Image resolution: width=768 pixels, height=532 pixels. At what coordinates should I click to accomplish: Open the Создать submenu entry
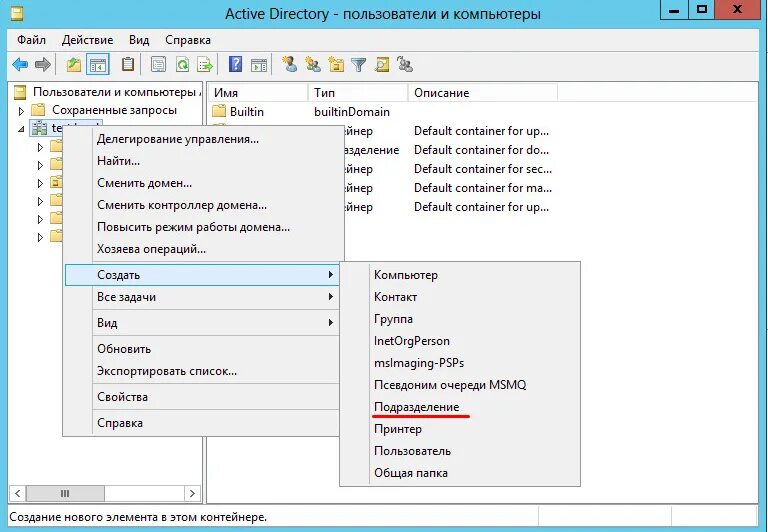click(x=202, y=275)
